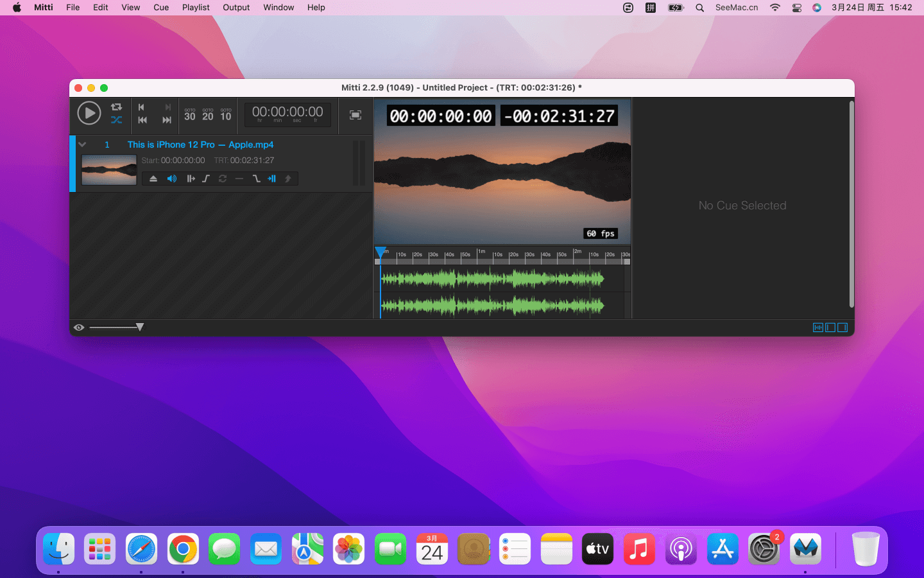Open the Playlist menu
Screen dimensions: 924x578
(196, 8)
